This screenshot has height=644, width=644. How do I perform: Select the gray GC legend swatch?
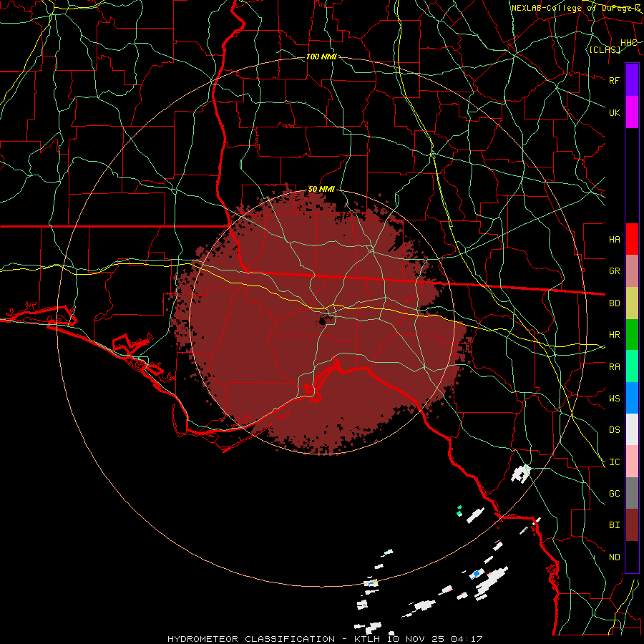(x=632, y=493)
